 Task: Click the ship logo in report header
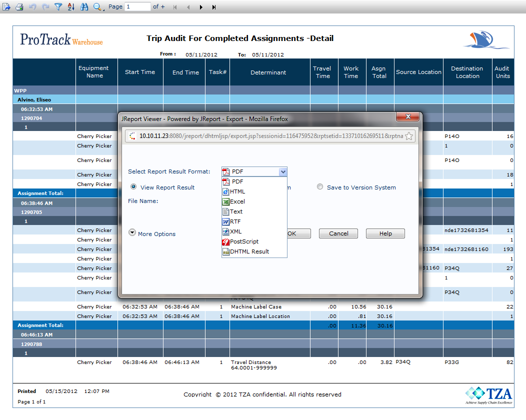pos(486,40)
